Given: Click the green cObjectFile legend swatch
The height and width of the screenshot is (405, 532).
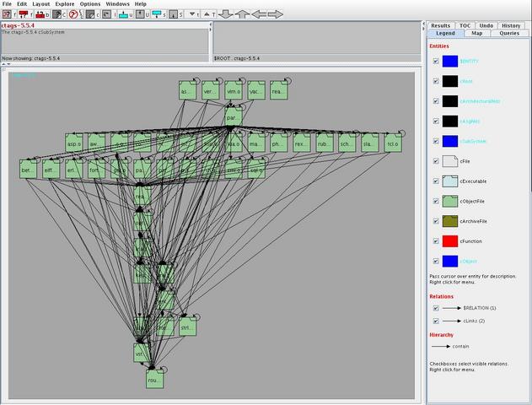Looking at the screenshot, I should point(450,202).
